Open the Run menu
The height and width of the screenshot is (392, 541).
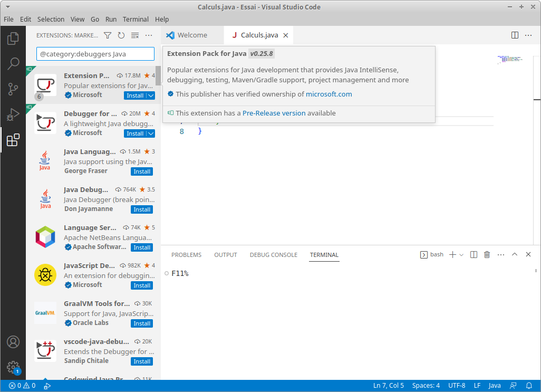click(111, 20)
